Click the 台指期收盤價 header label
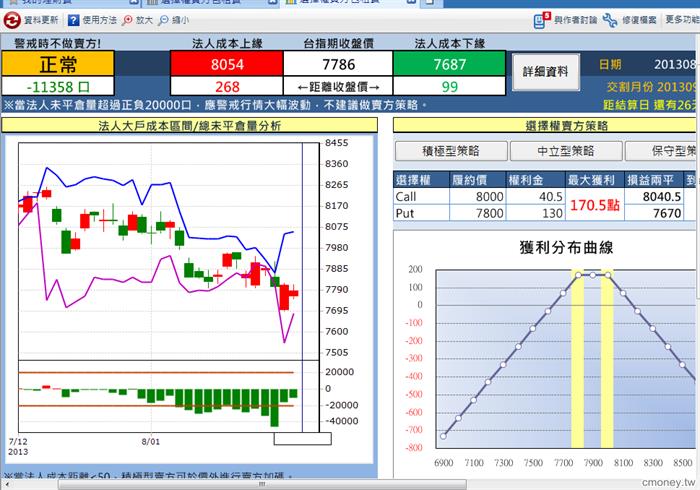 [x=338, y=43]
